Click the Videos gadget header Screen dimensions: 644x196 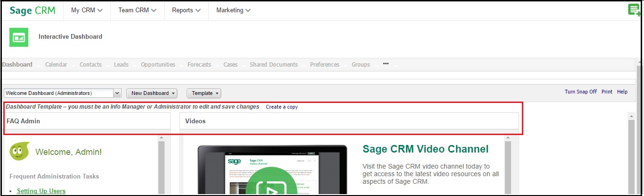pyautogui.click(x=349, y=121)
